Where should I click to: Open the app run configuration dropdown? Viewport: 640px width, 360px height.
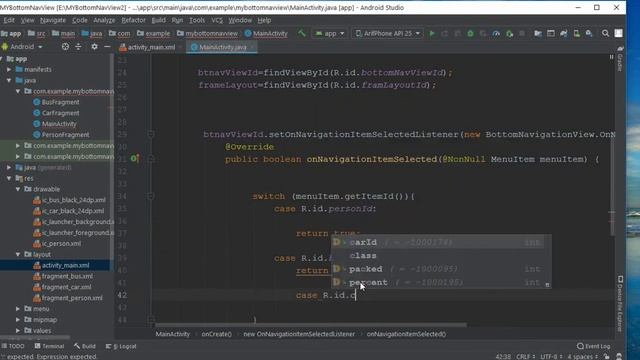pos(330,33)
